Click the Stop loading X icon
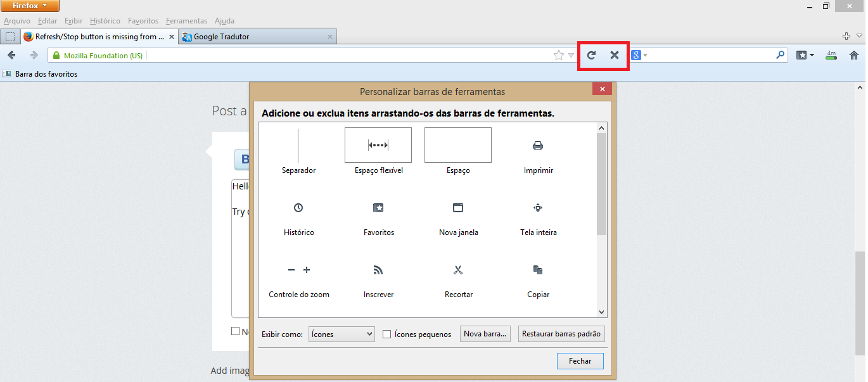This screenshot has width=868, height=382. click(614, 55)
